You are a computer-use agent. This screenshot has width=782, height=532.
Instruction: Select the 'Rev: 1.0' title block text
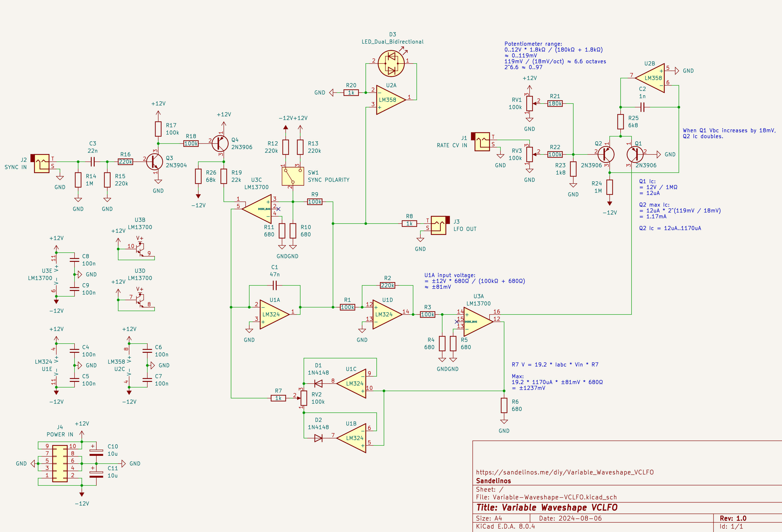[x=733, y=518]
